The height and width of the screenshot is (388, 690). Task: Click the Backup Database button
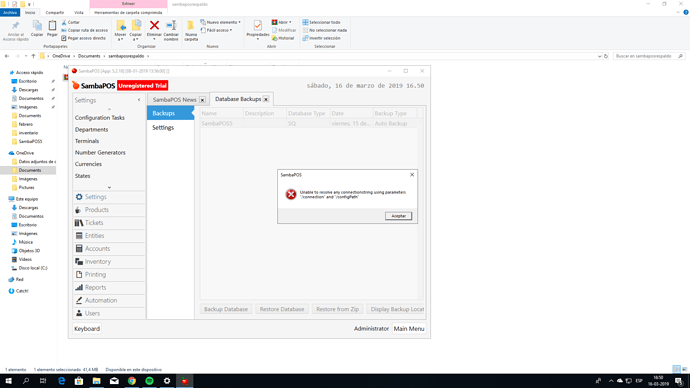pos(226,309)
